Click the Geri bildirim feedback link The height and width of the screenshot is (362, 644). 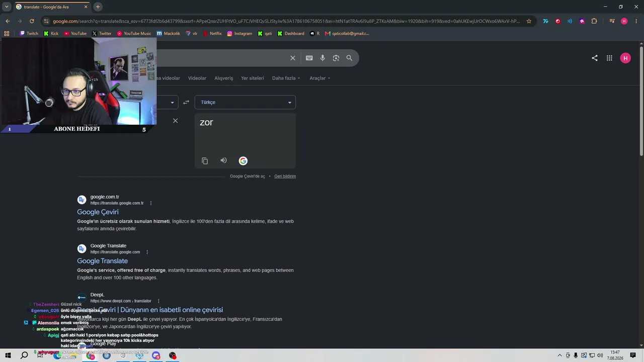coord(285,176)
